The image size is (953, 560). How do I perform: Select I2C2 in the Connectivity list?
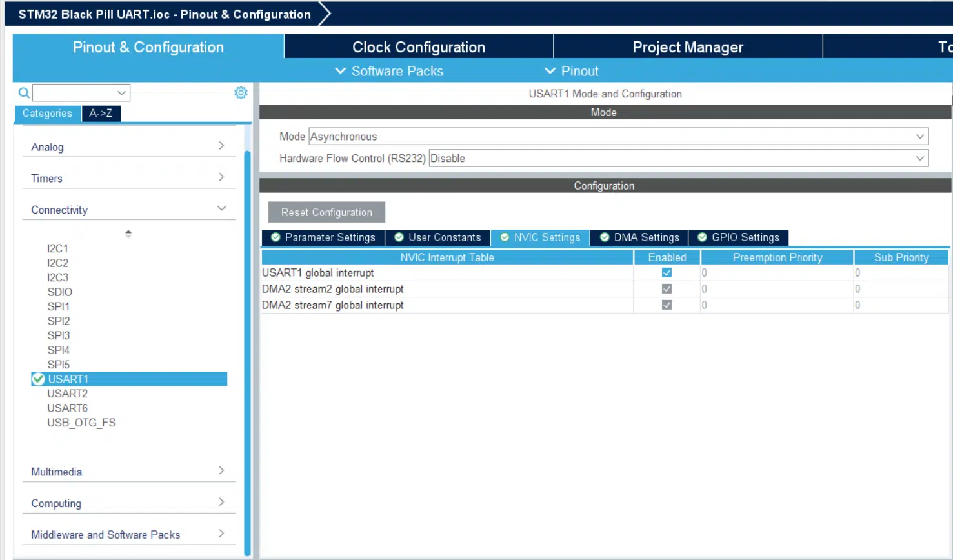pos(57,263)
